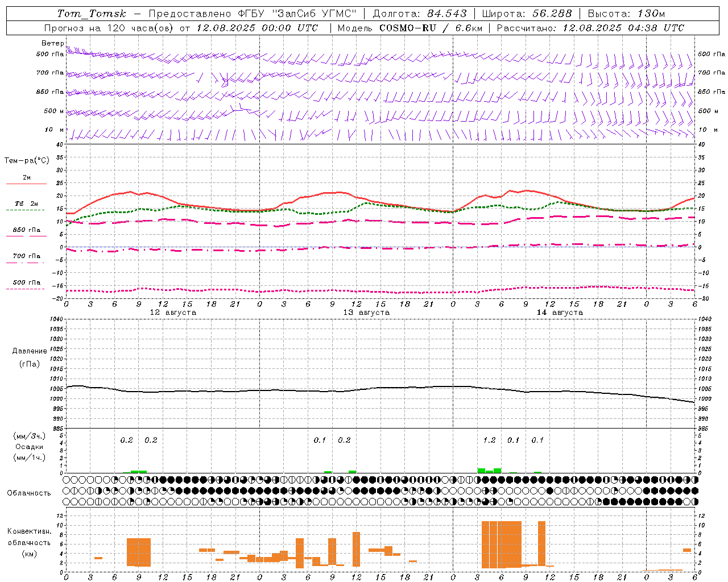Click the (мм/1ч.) precipitation unit label
This screenshot has width=728, height=582.
coord(29,458)
